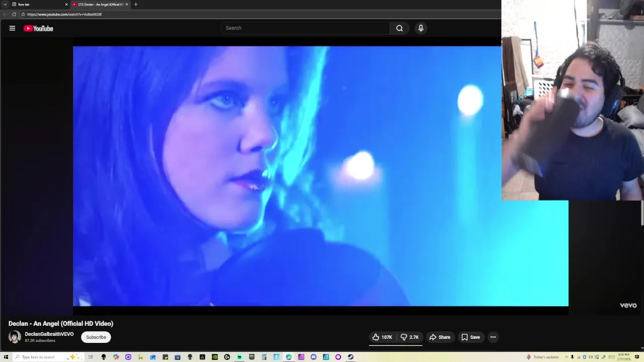This screenshot has height=362, width=644.
Task: Open DeclanGalbraithVEVO channel avatar
Action: pos(15,337)
